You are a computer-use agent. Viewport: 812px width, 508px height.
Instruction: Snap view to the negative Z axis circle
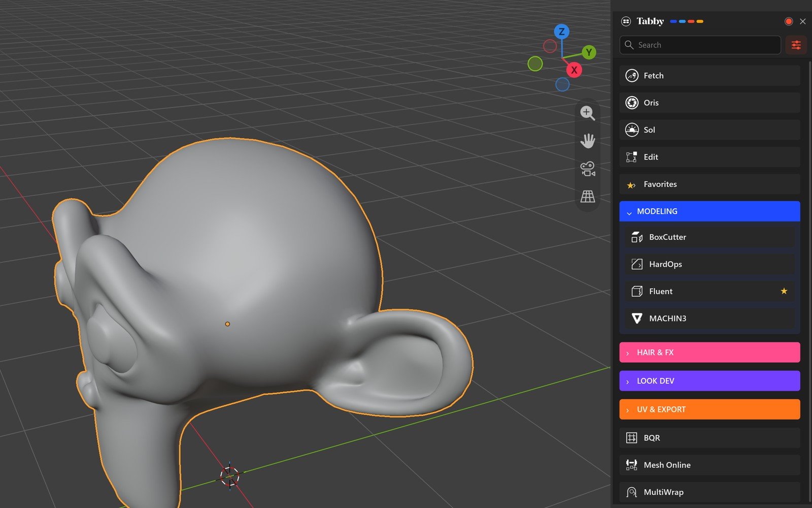562,84
